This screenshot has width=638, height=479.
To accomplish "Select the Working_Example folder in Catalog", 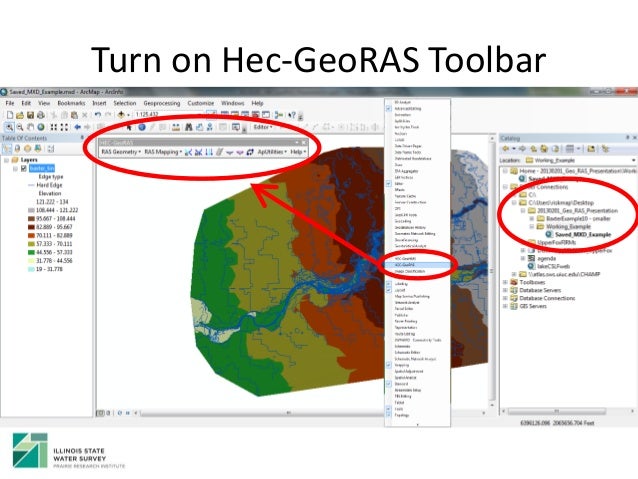I will pyautogui.click(x=568, y=227).
